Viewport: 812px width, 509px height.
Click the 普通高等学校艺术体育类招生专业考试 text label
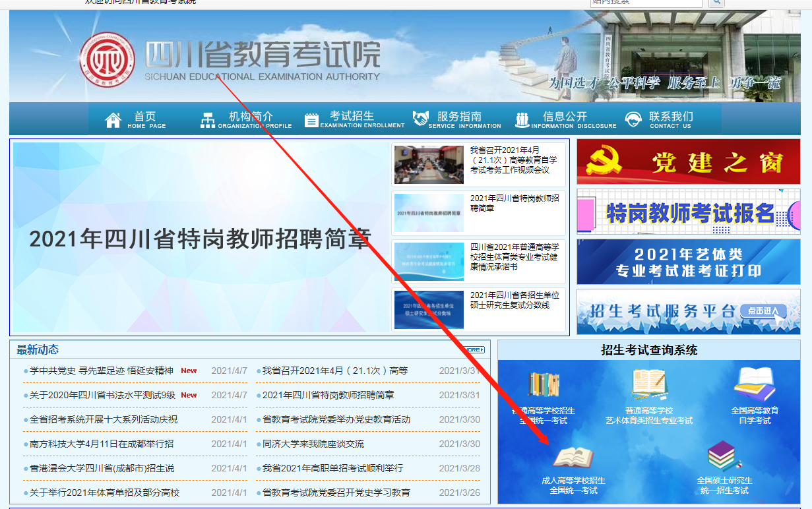[x=649, y=415]
